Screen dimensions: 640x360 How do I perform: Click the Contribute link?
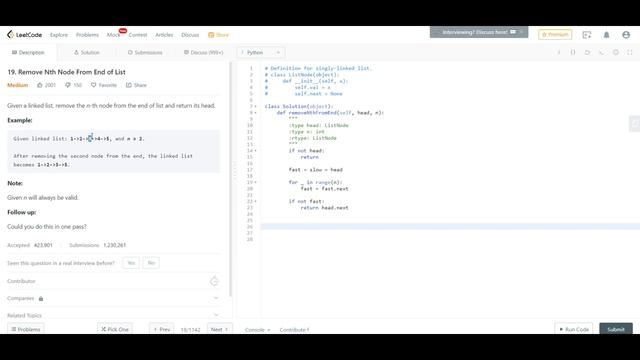click(x=294, y=329)
